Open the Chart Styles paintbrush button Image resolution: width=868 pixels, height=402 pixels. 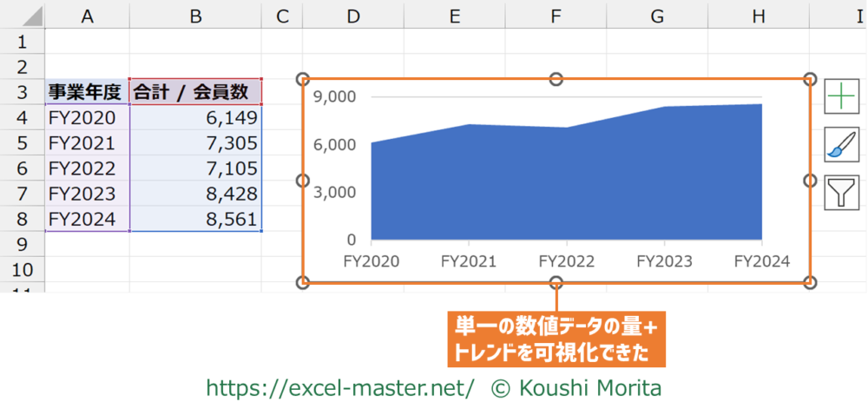[x=841, y=144]
